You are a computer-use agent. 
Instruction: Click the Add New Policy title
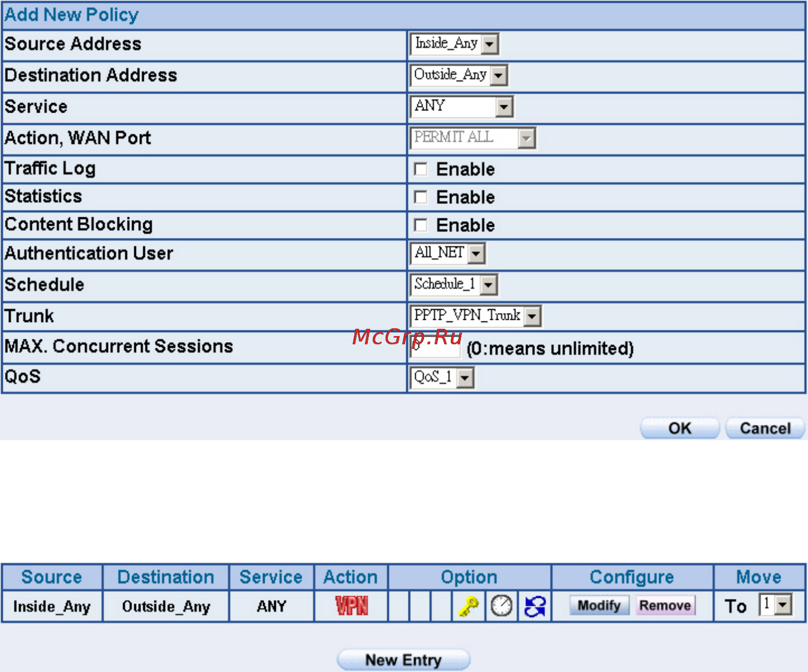pyautogui.click(x=71, y=15)
